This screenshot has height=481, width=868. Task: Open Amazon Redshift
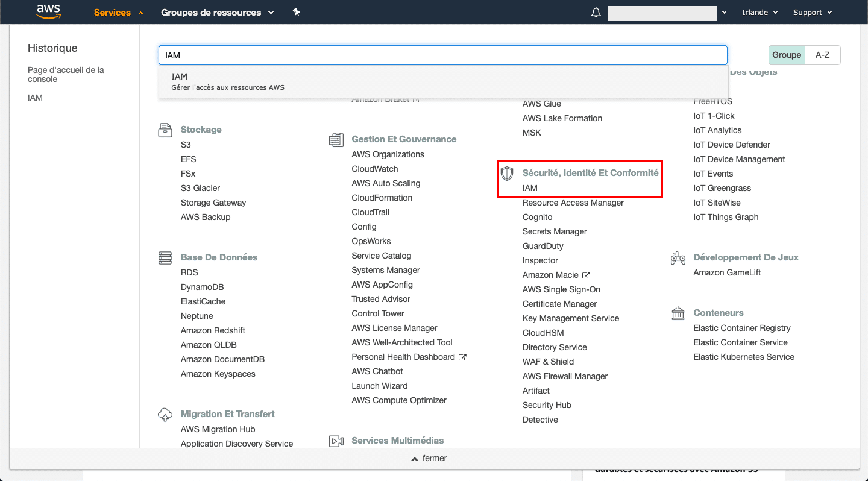(213, 330)
